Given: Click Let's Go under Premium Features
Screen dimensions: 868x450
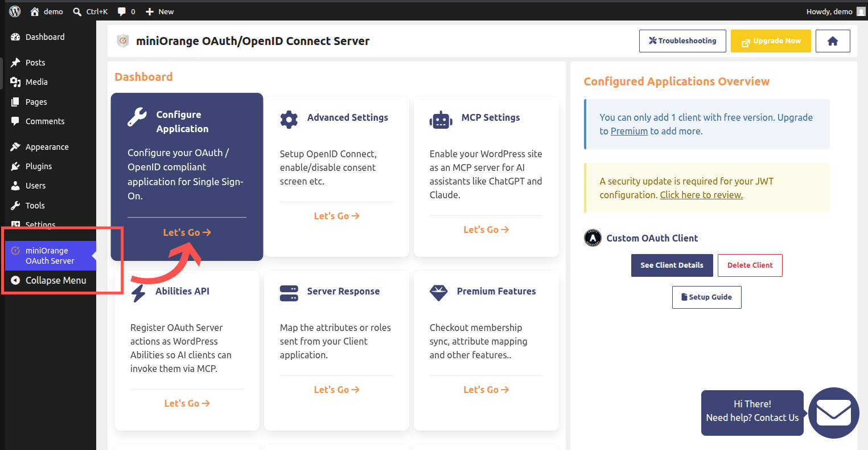Looking at the screenshot, I should pos(486,390).
